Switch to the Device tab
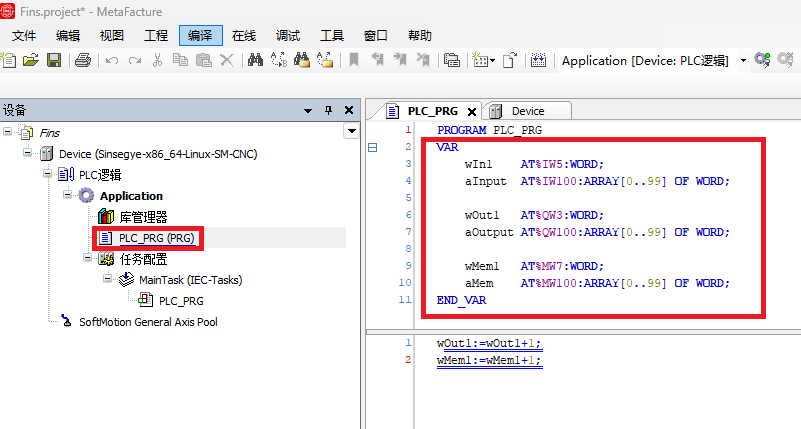The image size is (801, 429). (527, 111)
